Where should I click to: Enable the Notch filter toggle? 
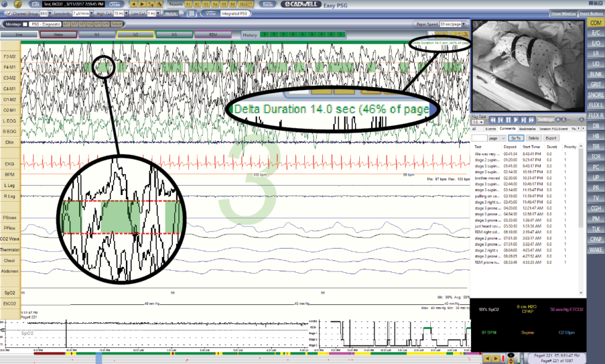[x=170, y=13]
